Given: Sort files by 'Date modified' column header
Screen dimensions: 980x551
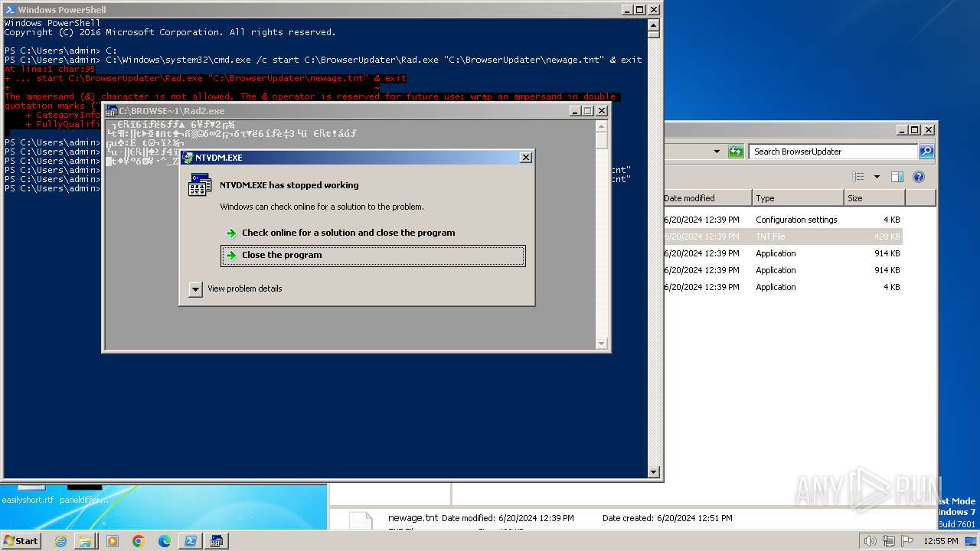Looking at the screenshot, I should coord(706,198).
